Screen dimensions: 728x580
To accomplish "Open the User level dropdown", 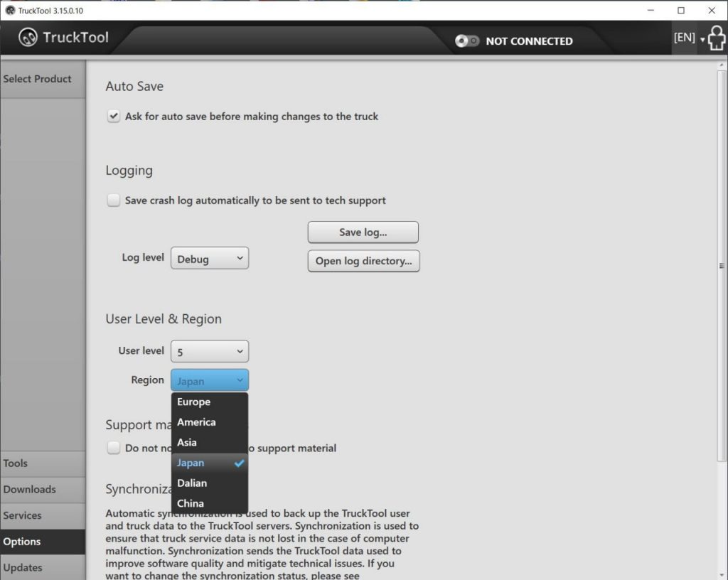I will coord(210,351).
